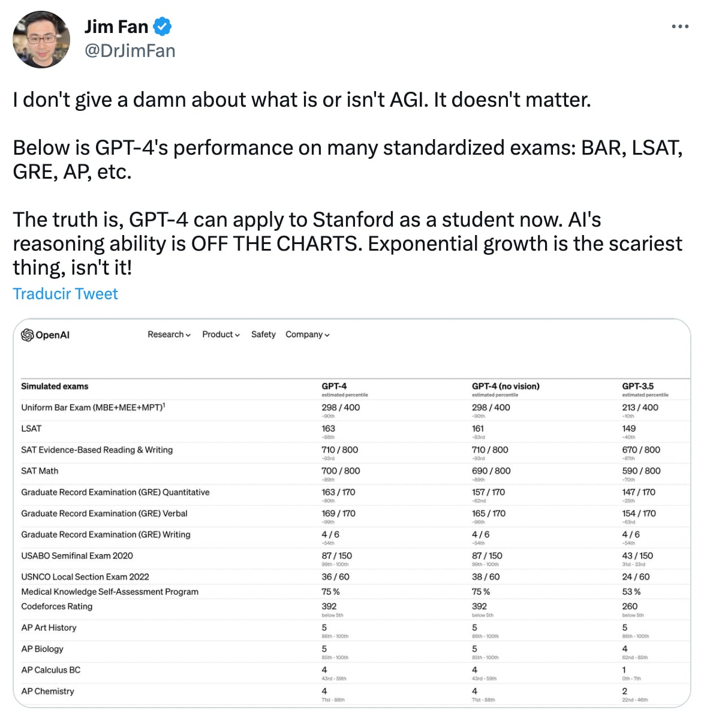This screenshot has height=728, width=704.
Task: Click the Simulated exams table header
Action: pos(55,386)
